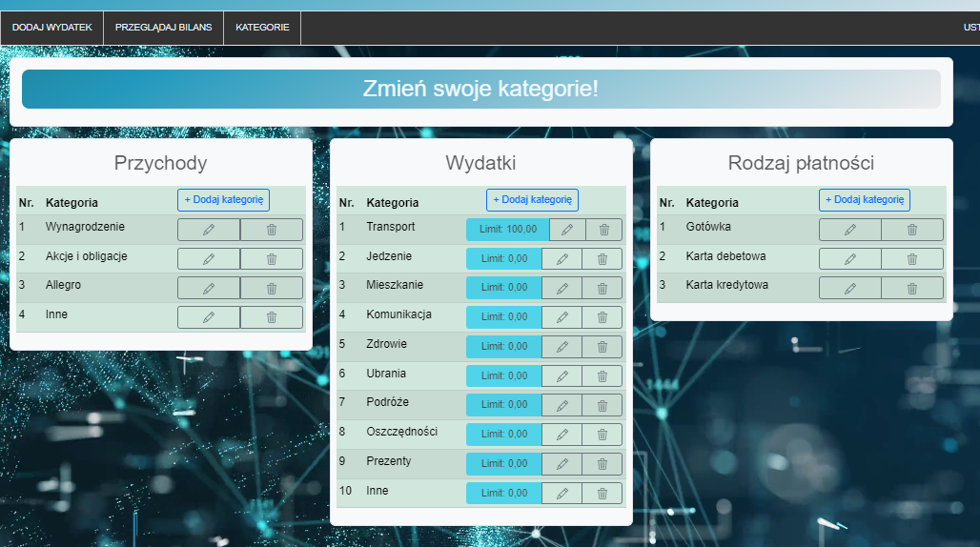Click Dodaj kategorię in Wydatki panel

(532, 200)
